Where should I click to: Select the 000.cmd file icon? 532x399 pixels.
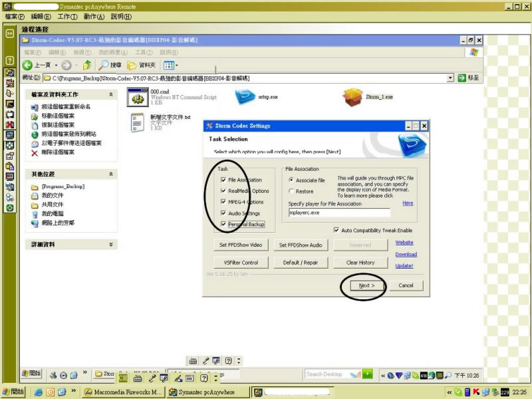click(138, 97)
